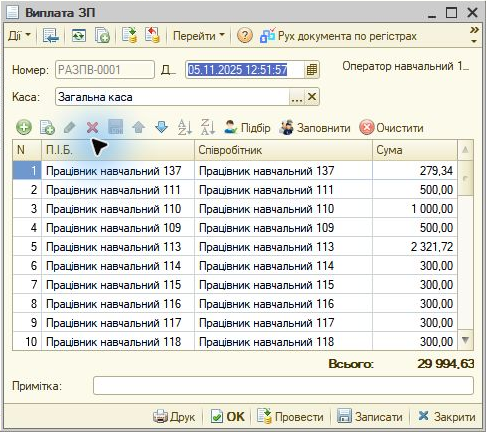
Task: Click the find-in-list toolbar icon
Action: [x=51, y=35]
